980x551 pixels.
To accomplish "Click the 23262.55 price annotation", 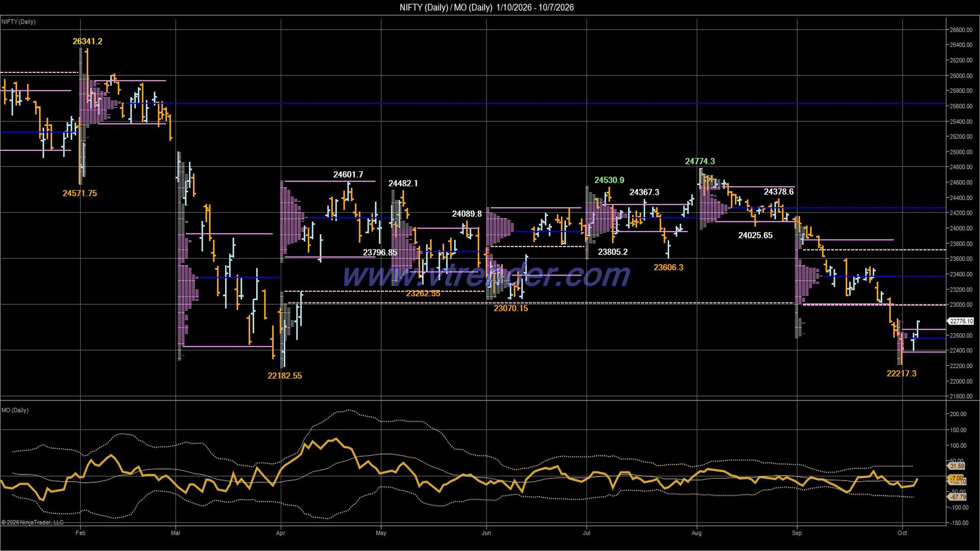I will click(423, 293).
